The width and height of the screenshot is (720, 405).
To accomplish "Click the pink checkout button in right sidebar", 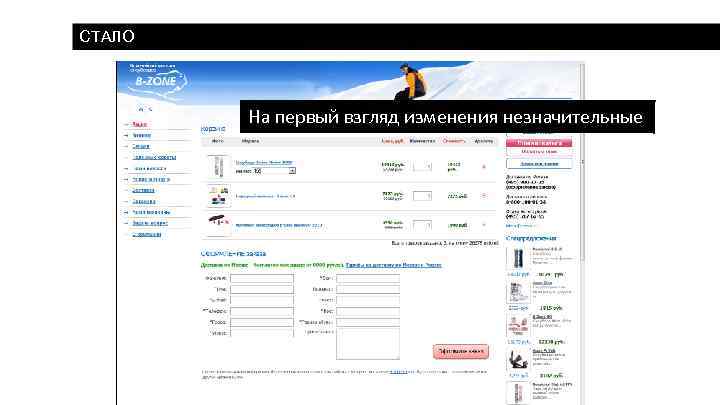I will tap(539, 143).
